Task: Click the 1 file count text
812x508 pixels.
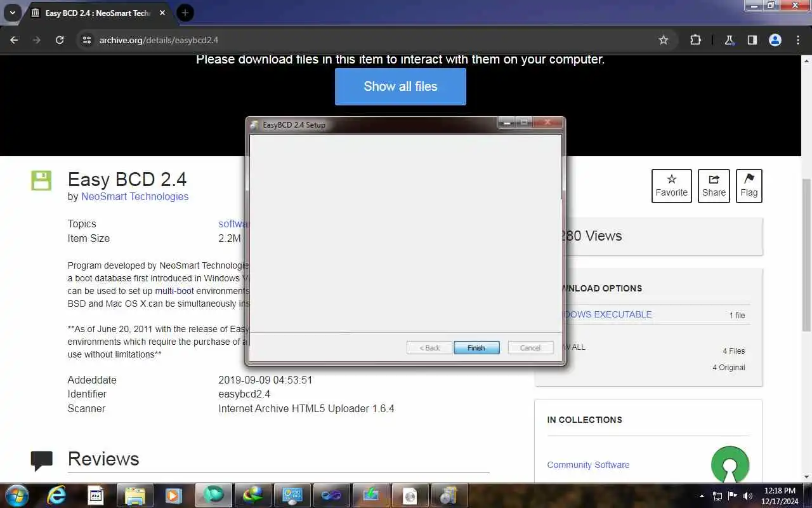Action: (737, 315)
